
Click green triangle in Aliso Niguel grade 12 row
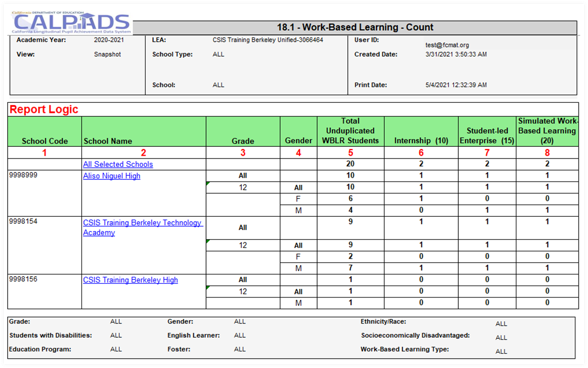point(208,184)
